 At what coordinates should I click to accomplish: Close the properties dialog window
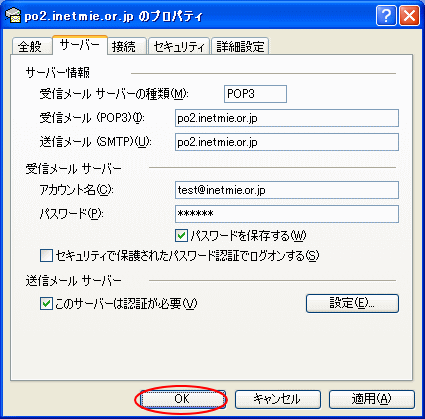tap(410, 16)
